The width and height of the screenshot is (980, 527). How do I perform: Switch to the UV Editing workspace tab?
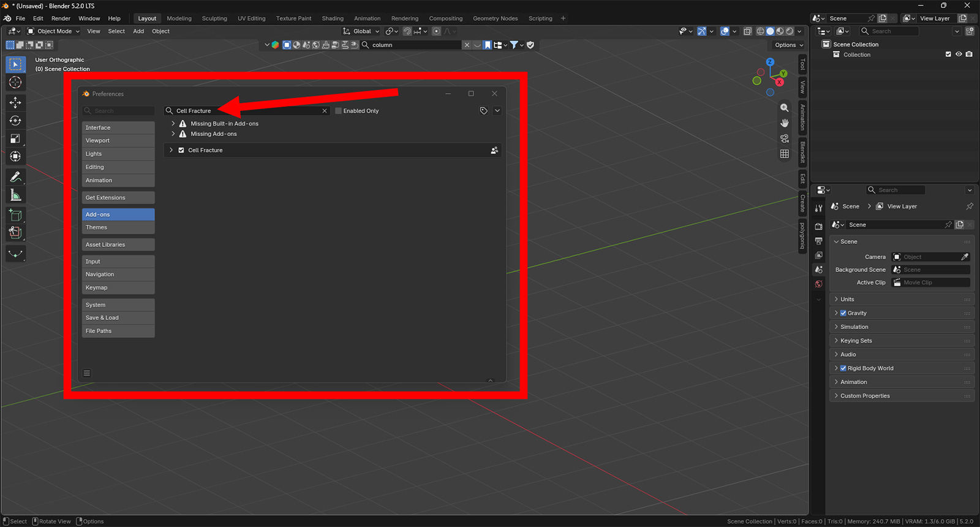click(x=252, y=18)
